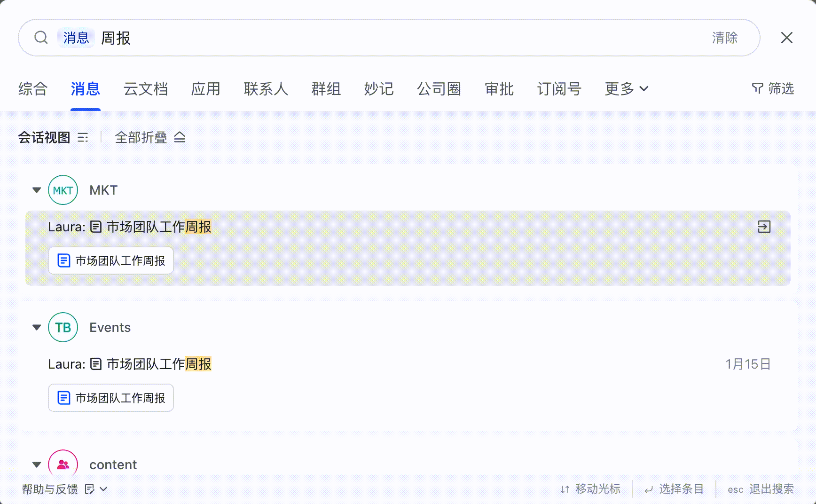The width and height of the screenshot is (816, 504).
Task: Toggle the 会话视图 conversation view icon
Action: pos(83,138)
